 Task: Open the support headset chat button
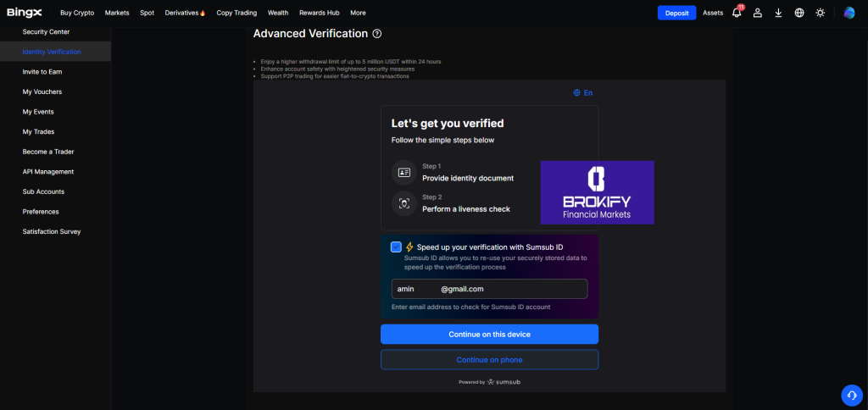pos(851,394)
